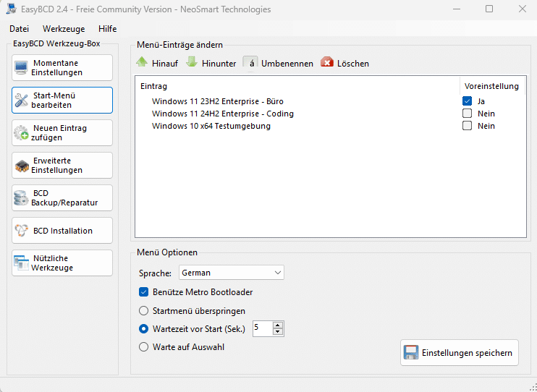Viewport: 537px width, 392px height.
Task: Select Windows 10 x64 Testumgebung entry
Action: click(211, 126)
